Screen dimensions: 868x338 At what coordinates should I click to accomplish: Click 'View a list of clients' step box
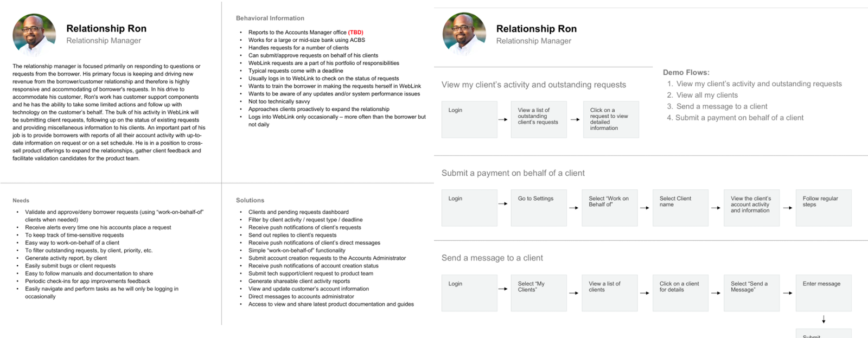pyautogui.click(x=609, y=293)
